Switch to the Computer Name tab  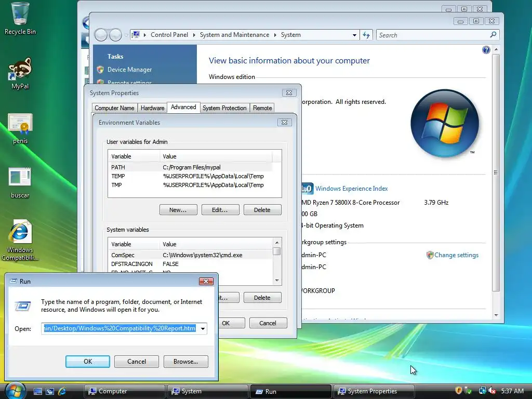(x=114, y=108)
